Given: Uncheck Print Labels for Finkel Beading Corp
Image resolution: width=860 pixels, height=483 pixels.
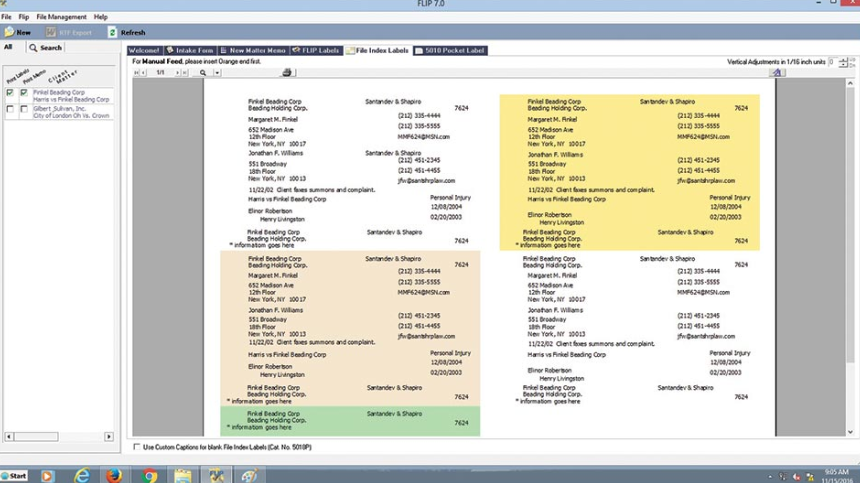Looking at the screenshot, I should click(x=10, y=93).
